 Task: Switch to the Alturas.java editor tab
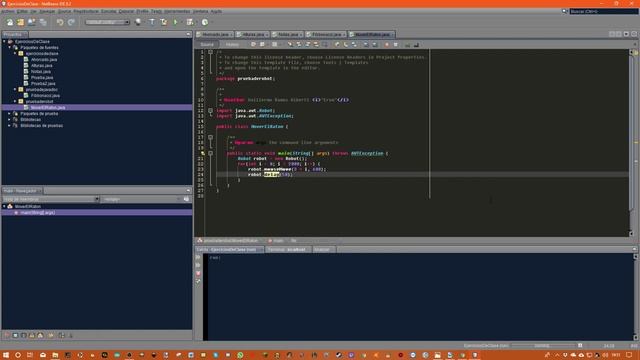(x=253, y=34)
